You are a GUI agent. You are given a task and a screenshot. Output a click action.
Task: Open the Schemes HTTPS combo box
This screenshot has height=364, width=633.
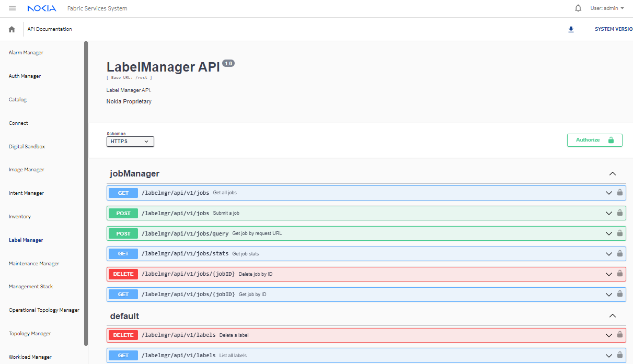pos(130,142)
